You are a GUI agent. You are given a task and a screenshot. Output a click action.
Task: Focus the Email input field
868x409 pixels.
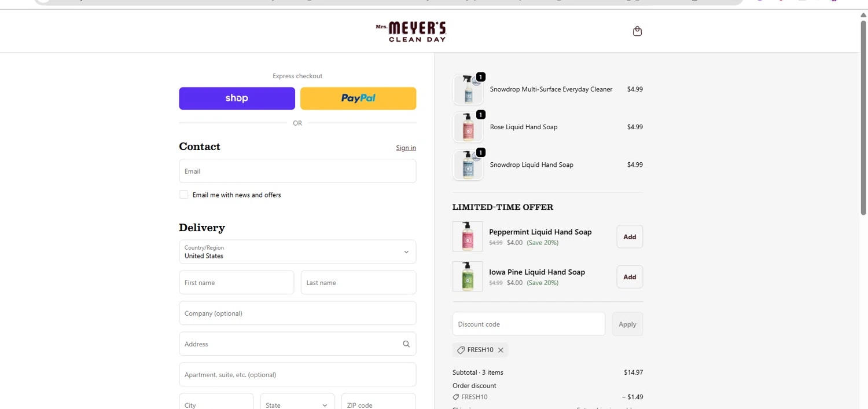(x=297, y=171)
